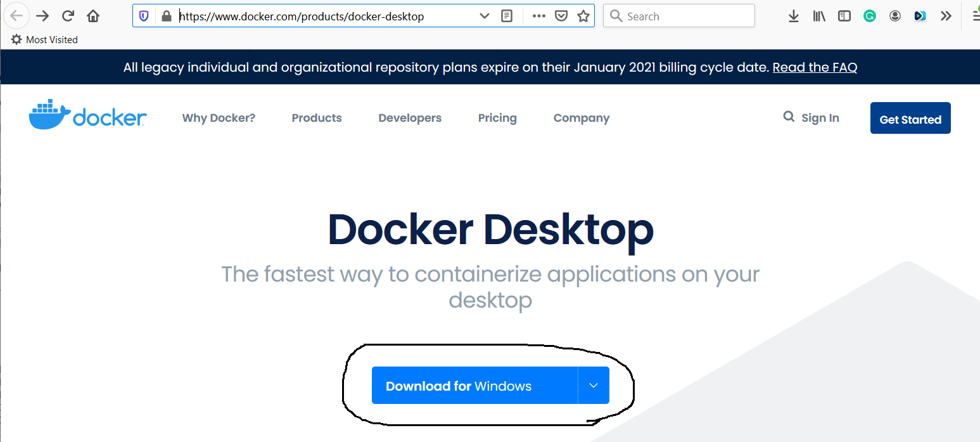The image size is (980, 442).
Task: Open the Most Visited bookmarks folder
Action: coord(44,39)
